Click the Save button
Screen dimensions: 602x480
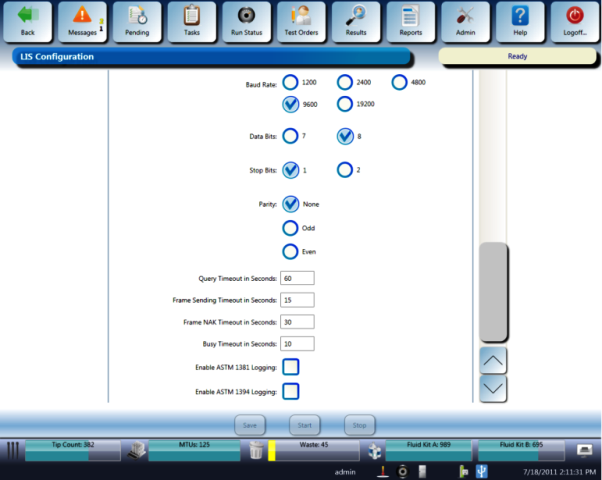(250, 425)
